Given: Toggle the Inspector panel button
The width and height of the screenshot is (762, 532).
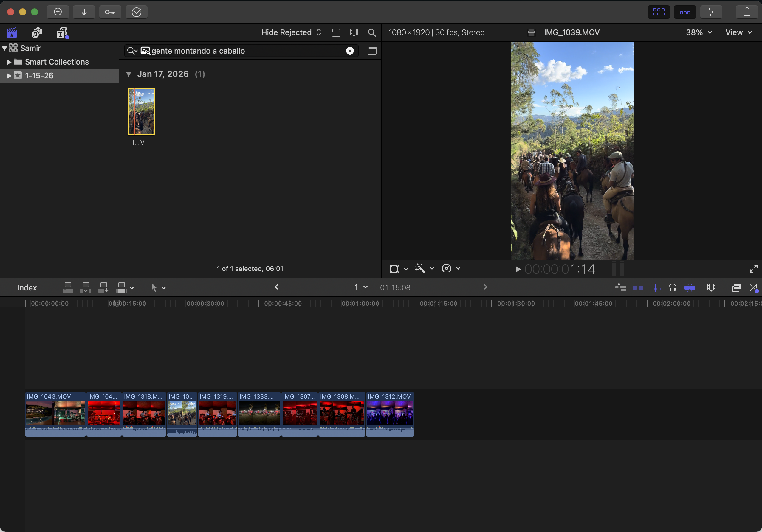Looking at the screenshot, I should click(711, 12).
